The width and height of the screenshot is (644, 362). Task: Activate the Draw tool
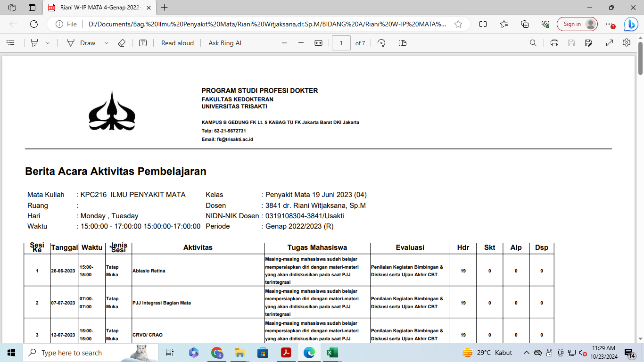[x=81, y=43]
